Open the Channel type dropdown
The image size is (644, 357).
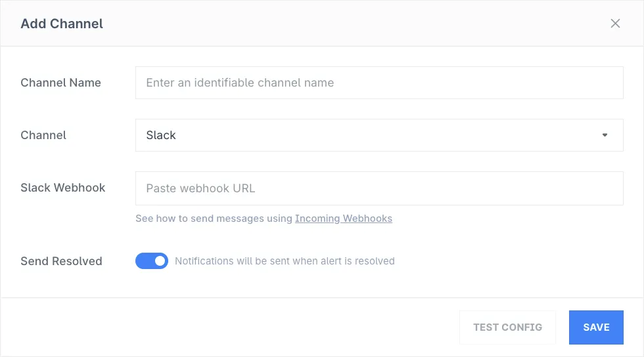point(379,135)
